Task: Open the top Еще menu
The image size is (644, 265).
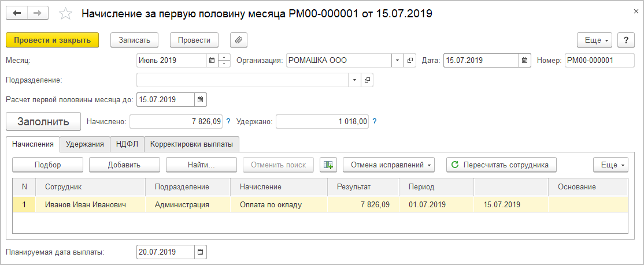Action: click(596, 40)
